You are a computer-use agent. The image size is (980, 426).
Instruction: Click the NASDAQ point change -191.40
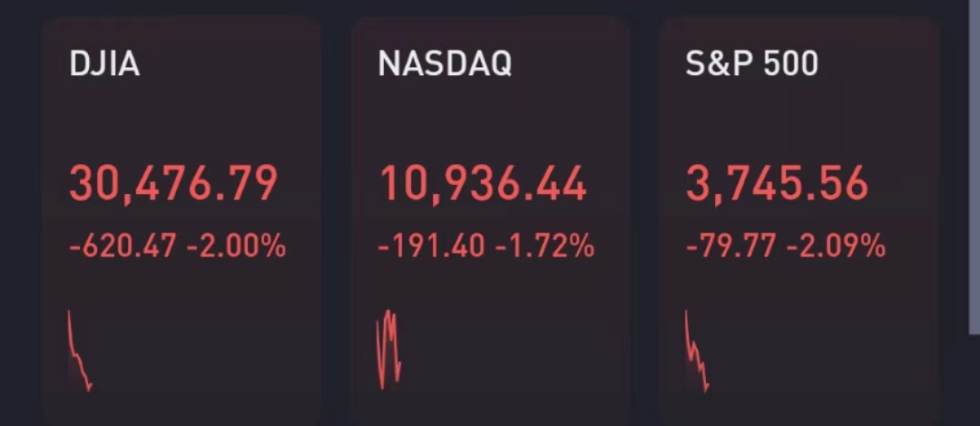point(431,246)
